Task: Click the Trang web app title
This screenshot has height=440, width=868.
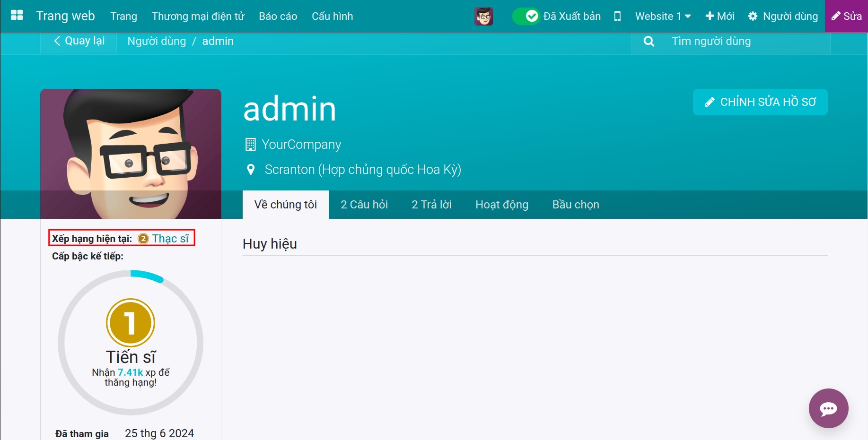Action: pos(65,16)
